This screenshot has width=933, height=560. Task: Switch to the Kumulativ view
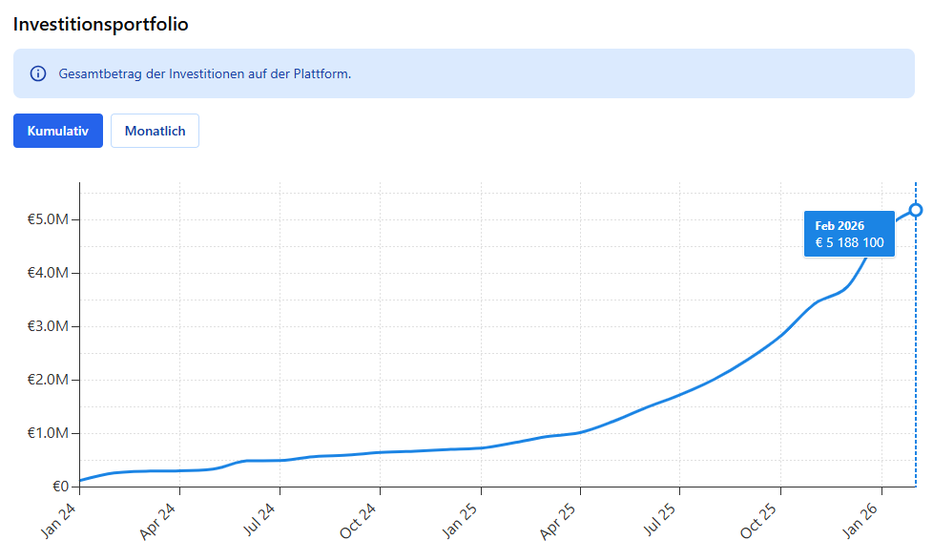(58, 131)
